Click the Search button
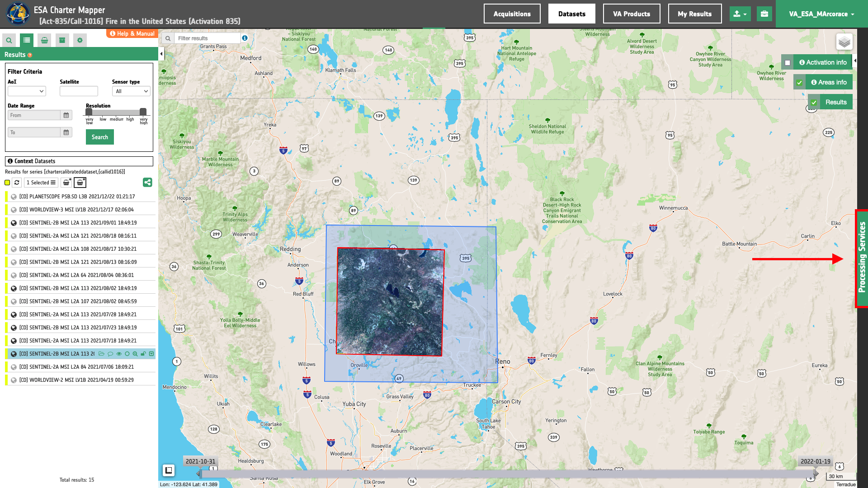The image size is (868, 488). pos(100,137)
